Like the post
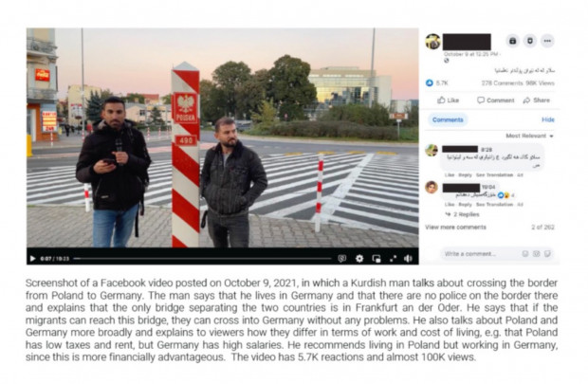Image resolution: width=588 pixels, height=384 pixels. [449, 101]
